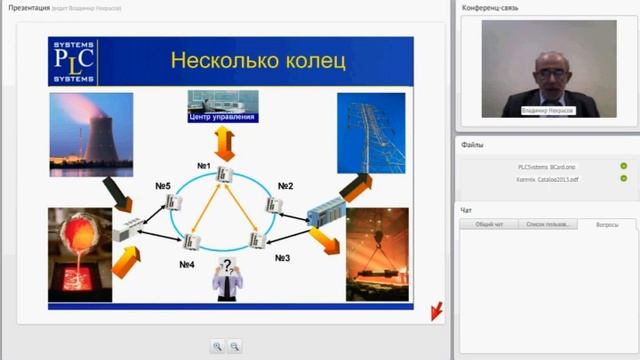
Task: Download the Korenix Catalog2013.pdf file
Action: pos(623,178)
